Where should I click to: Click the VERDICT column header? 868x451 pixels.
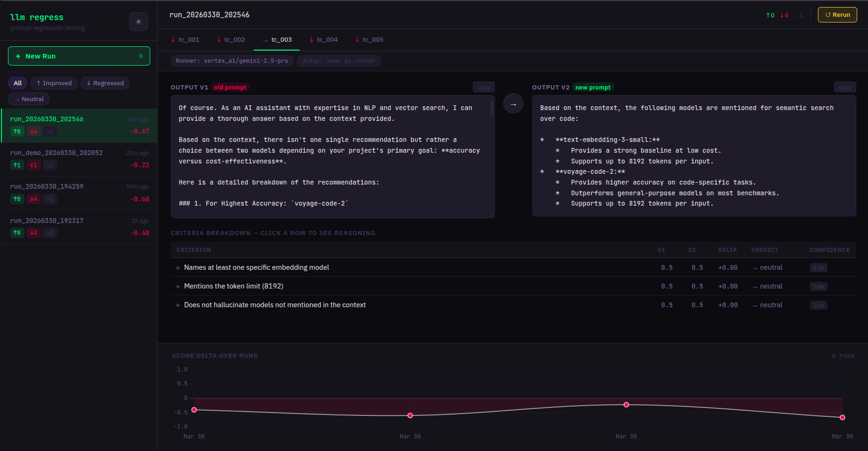765,250
